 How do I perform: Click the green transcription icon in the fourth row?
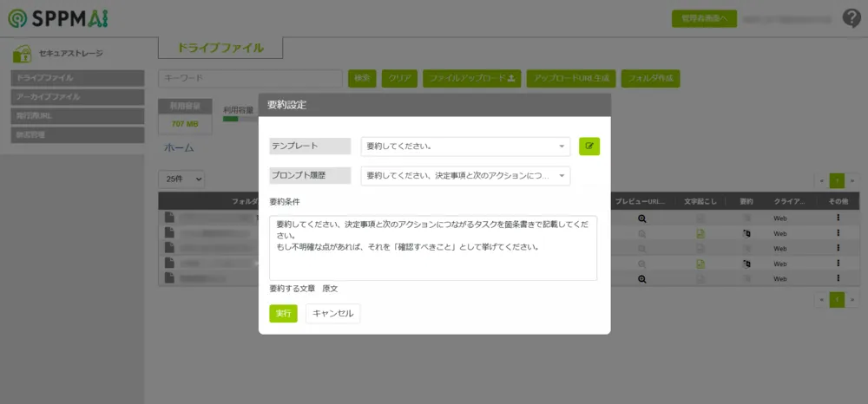pyautogui.click(x=700, y=264)
